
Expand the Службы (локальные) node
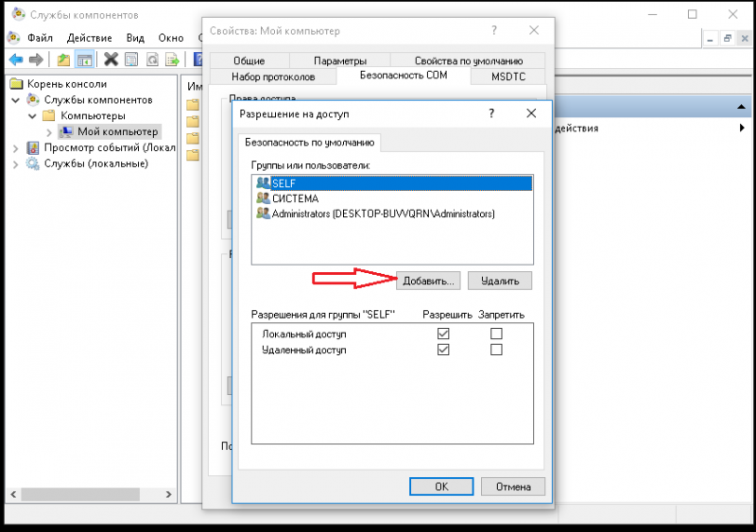click(x=16, y=163)
